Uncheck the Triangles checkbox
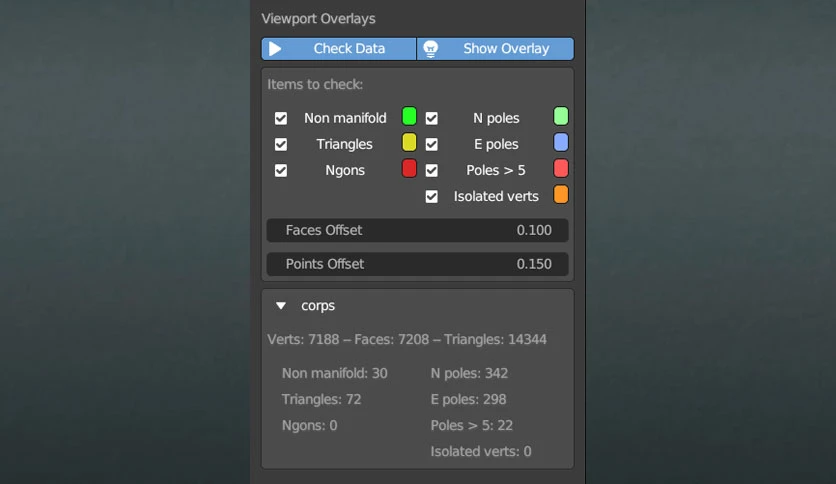The width and height of the screenshot is (836, 484). pos(281,144)
